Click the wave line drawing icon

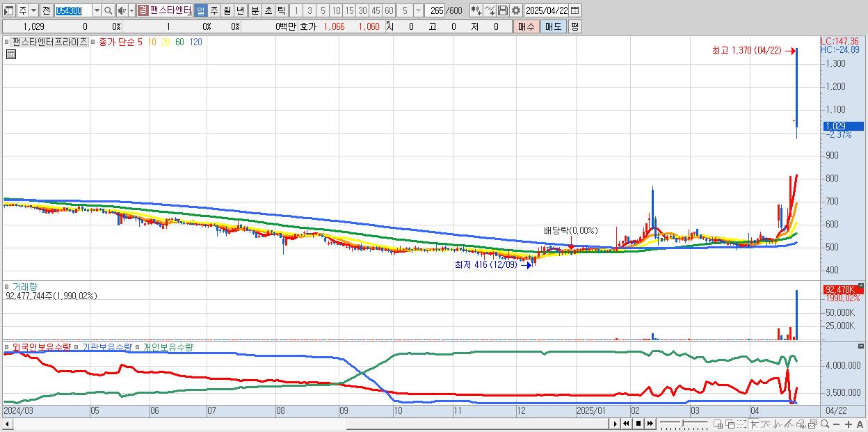pos(778,424)
